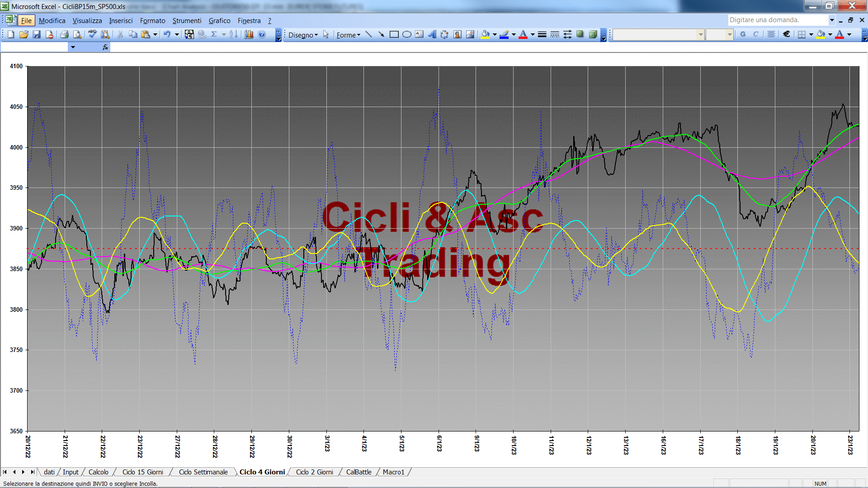Apply the blue Drawing line color
868x488 pixels.
504,34
